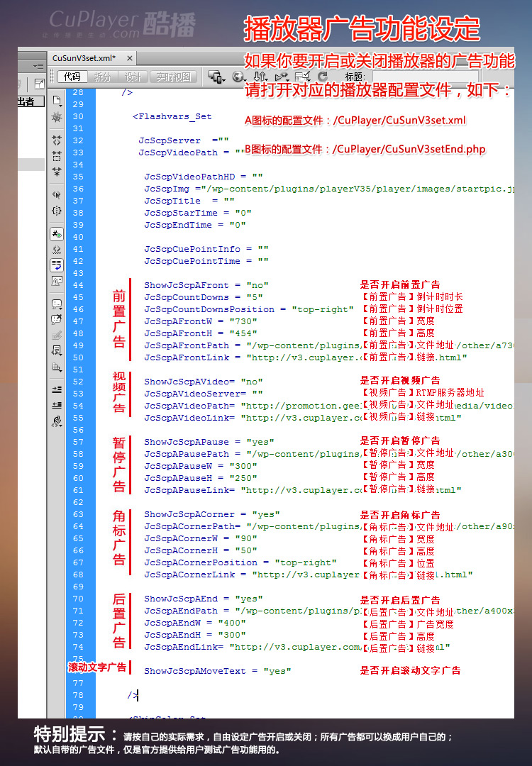Click ShowJcScpAEnd = "yes" line

pos(204,599)
